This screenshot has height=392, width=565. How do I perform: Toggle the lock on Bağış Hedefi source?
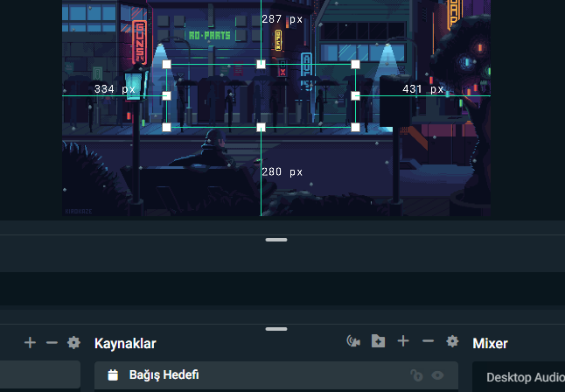coord(416,375)
